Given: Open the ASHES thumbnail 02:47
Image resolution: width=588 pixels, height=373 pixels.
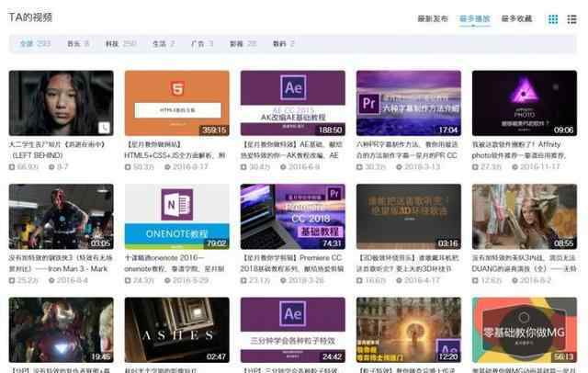Looking at the screenshot, I should pos(177,330).
